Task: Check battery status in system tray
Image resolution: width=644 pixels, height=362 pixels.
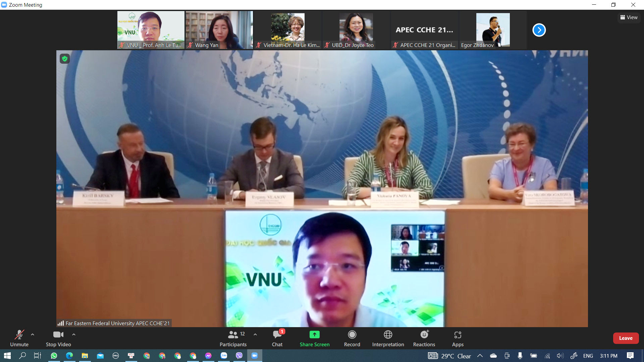Action: [534, 356]
